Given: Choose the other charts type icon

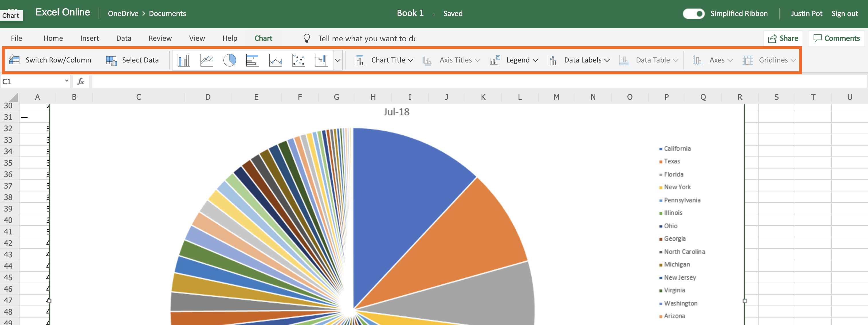Looking at the screenshot, I should (321, 60).
